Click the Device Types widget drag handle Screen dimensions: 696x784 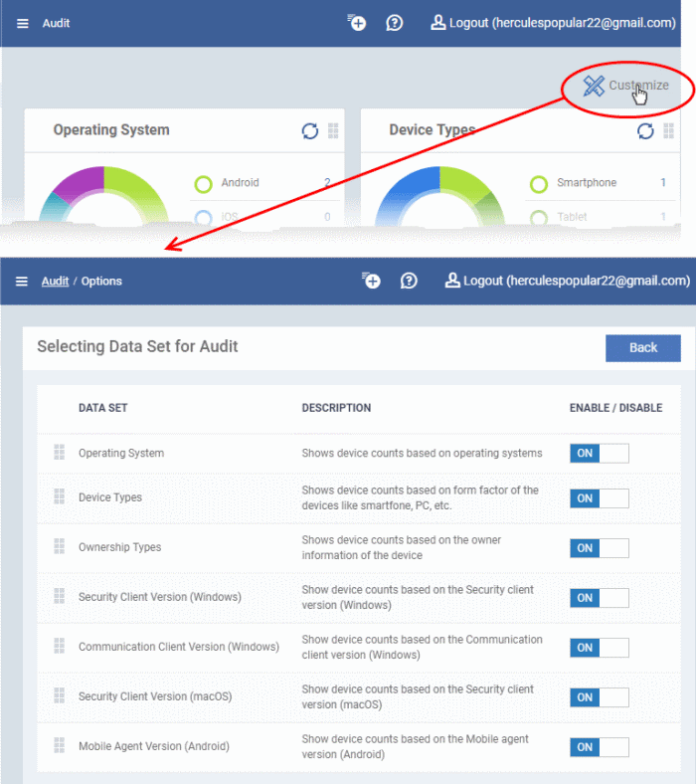[x=668, y=130]
